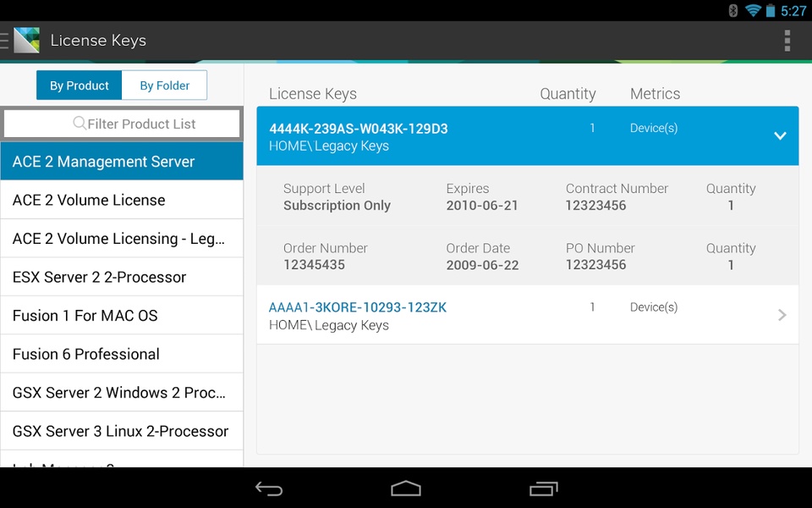Viewport: 812px width, 508px height.
Task: Select GSX Server 3 Linux 2-Processor product
Action: point(122,431)
